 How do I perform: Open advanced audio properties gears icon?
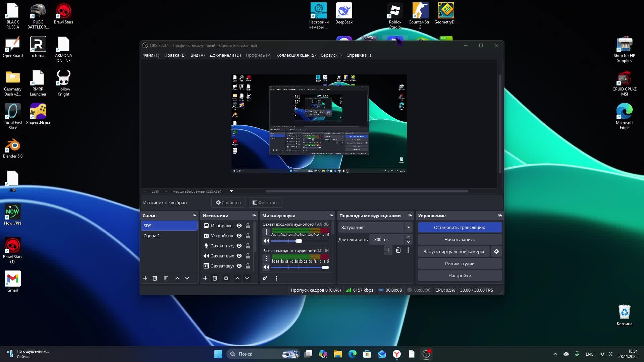point(265,278)
